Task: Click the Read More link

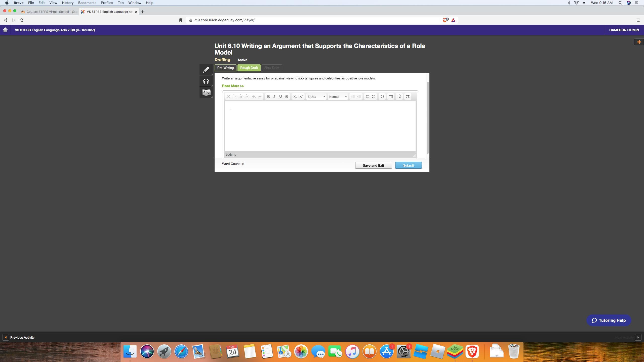Action: pyautogui.click(x=233, y=86)
